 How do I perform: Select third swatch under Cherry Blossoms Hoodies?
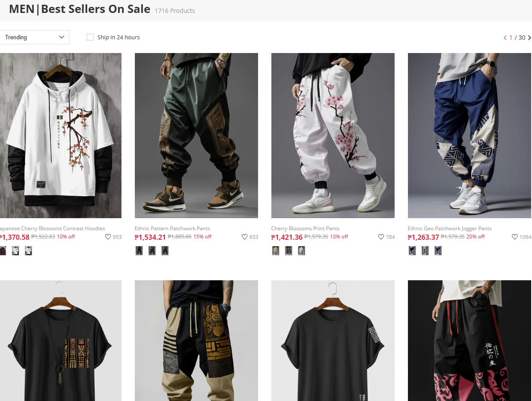tap(28, 251)
